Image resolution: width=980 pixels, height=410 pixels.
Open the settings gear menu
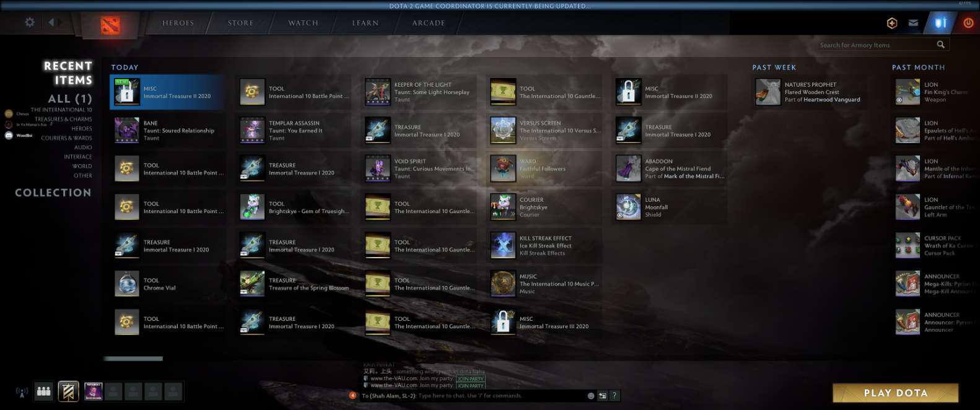click(x=30, y=22)
